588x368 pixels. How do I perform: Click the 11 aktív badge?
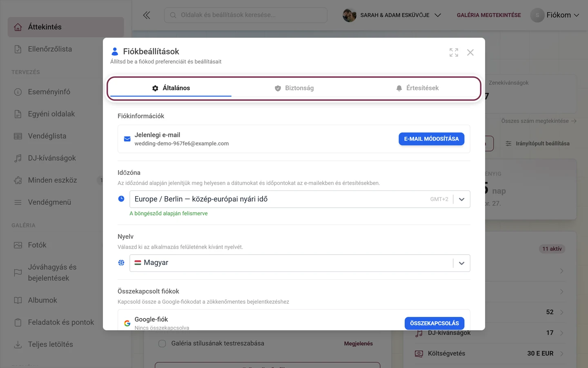click(552, 249)
